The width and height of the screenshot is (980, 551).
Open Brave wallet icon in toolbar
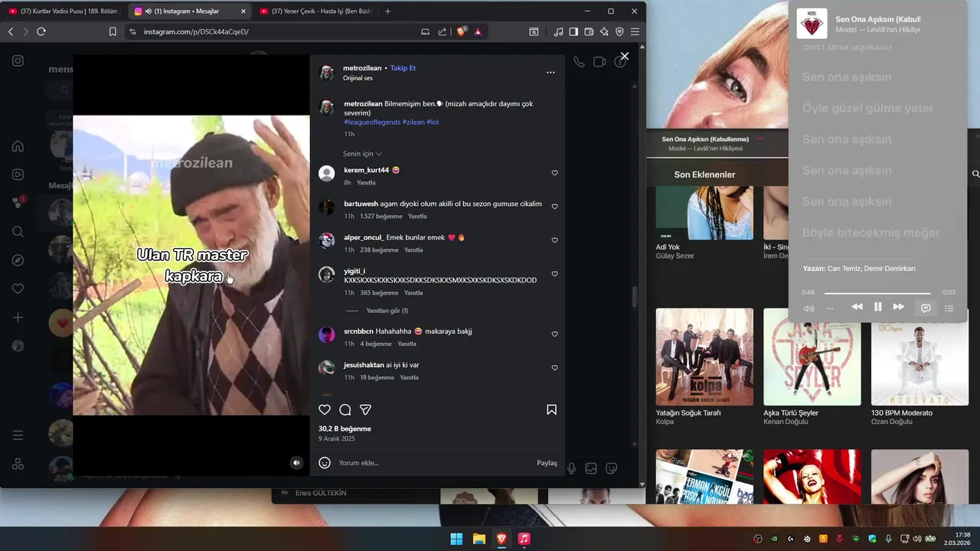point(589,31)
